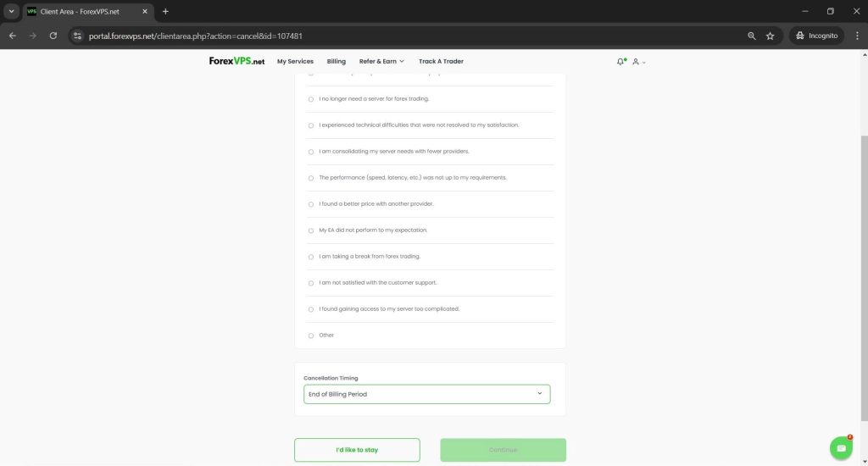
Task: Click the page vertical scrollbar
Action: (x=864, y=277)
